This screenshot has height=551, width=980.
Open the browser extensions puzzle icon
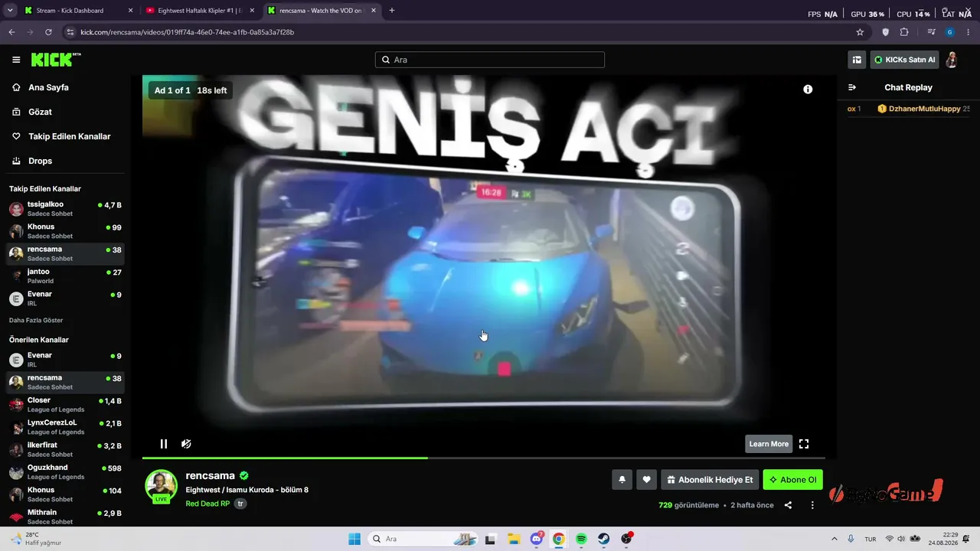coord(904,32)
